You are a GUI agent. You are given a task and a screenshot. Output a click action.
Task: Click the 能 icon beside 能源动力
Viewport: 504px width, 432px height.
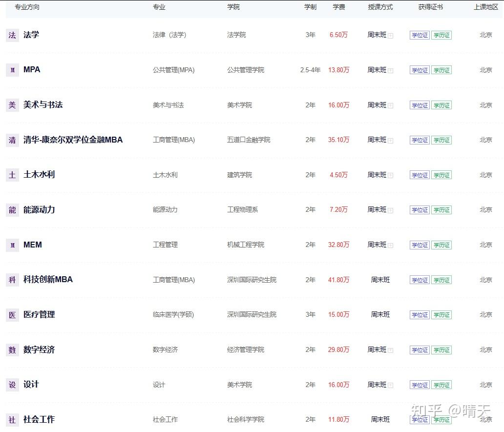click(12, 210)
